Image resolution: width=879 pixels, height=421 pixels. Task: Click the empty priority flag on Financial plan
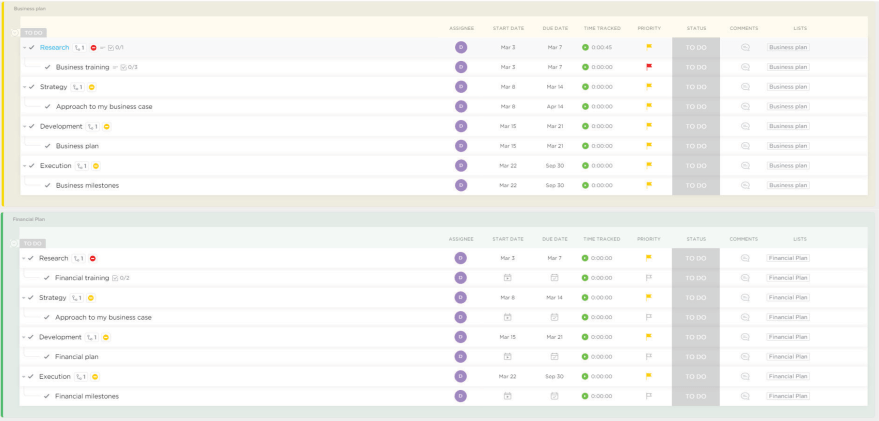[x=648, y=357]
